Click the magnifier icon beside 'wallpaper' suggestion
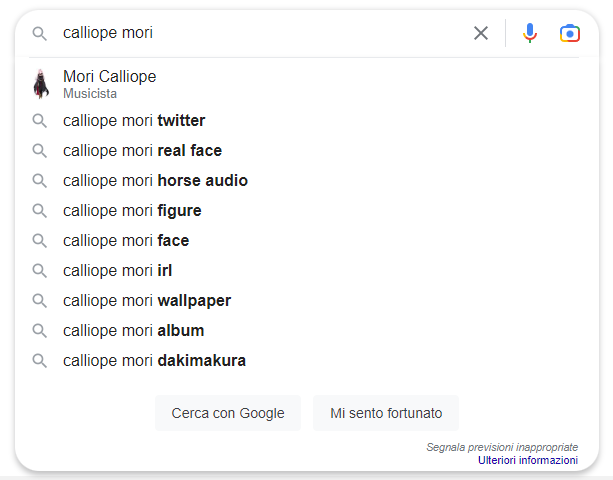The image size is (613, 480). (x=39, y=301)
